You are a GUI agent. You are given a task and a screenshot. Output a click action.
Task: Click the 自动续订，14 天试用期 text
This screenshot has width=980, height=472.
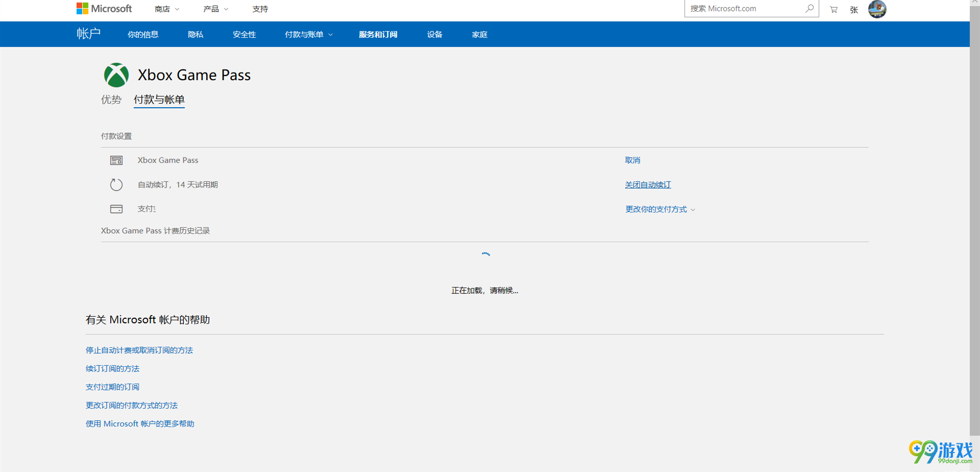tap(178, 184)
